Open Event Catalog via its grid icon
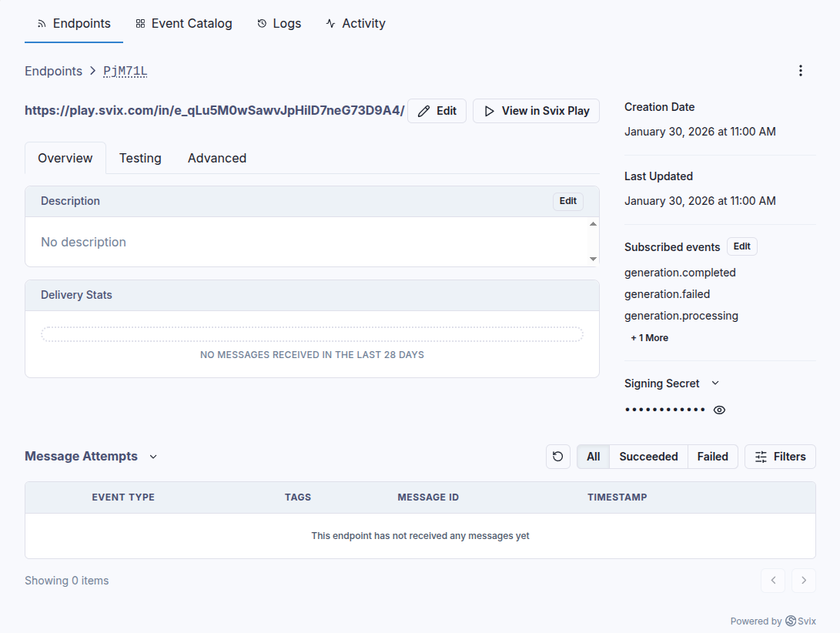Image resolution: width=840 pixels, height=633 pixels. coord(140,23)
